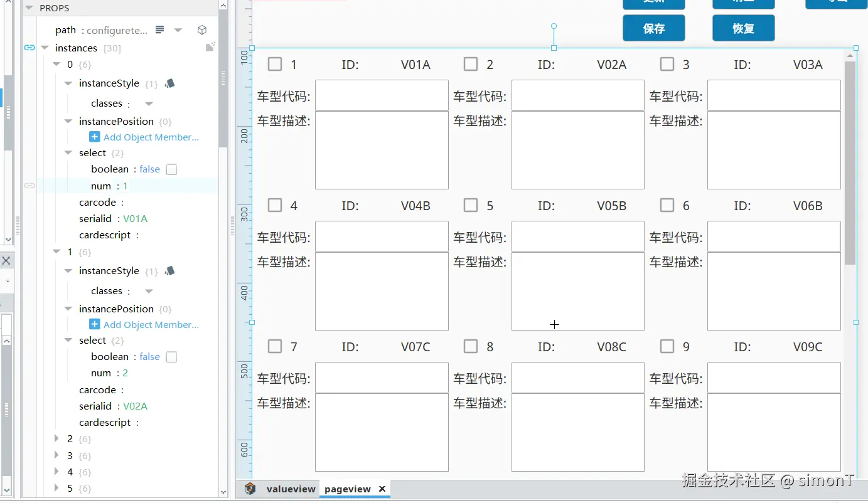Screen dimensions: 868x503
Task: Tick the checkbox for card 1 (V01A)
Action: [x=275, y=64]
